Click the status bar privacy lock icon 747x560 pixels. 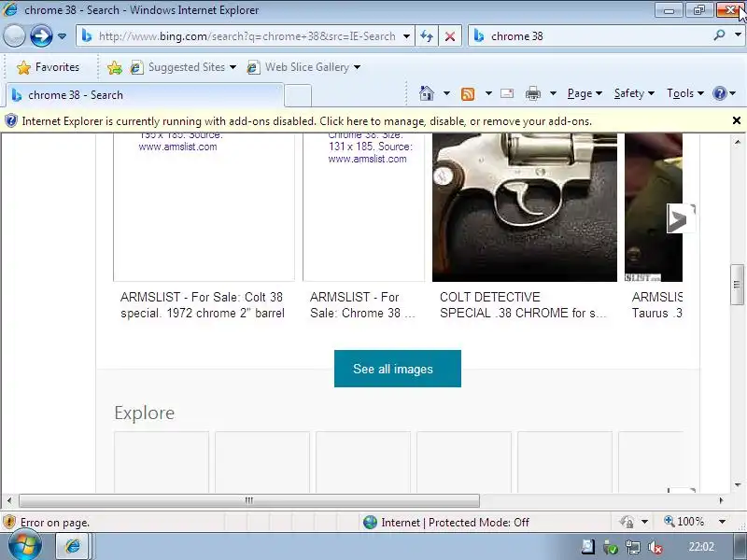tap(627, 523)
